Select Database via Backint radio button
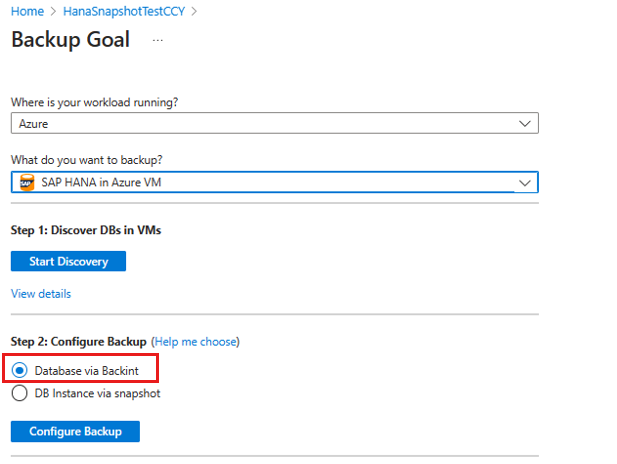 point(19,370)
